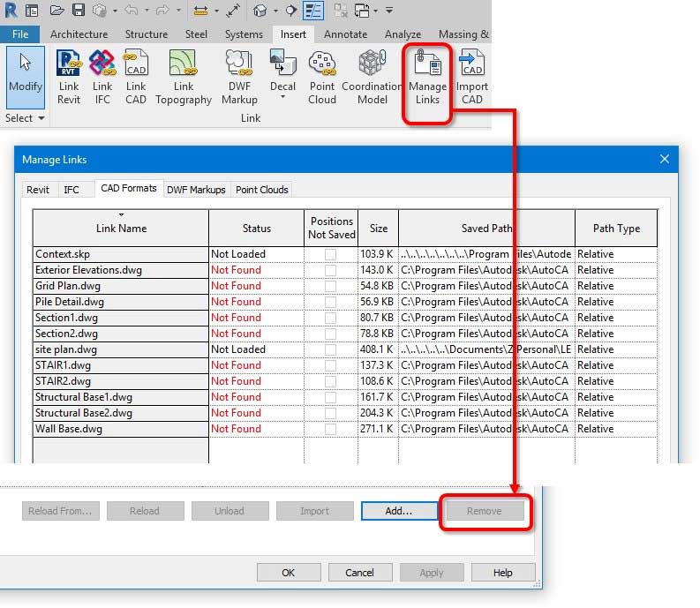Select the Section2.dwg link row
Screen dimensions: 700x608
pos(344,334)
